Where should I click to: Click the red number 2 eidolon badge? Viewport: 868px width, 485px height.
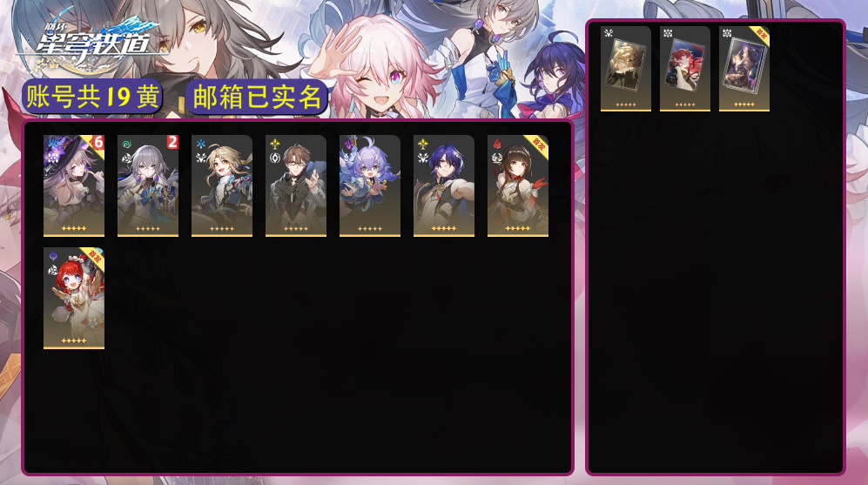click(172, 142)
